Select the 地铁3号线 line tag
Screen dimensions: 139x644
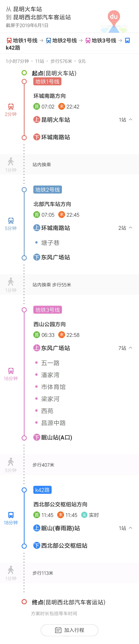47,310
